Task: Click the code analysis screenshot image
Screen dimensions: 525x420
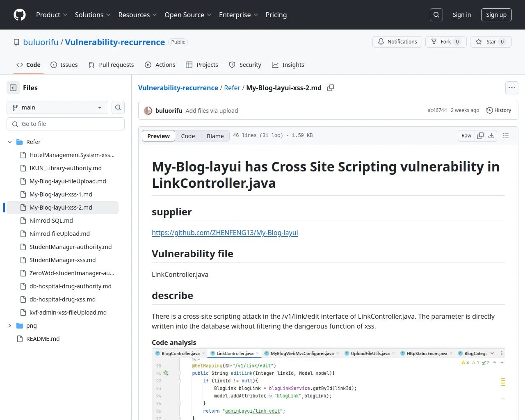Action: (x=328, y=384)
